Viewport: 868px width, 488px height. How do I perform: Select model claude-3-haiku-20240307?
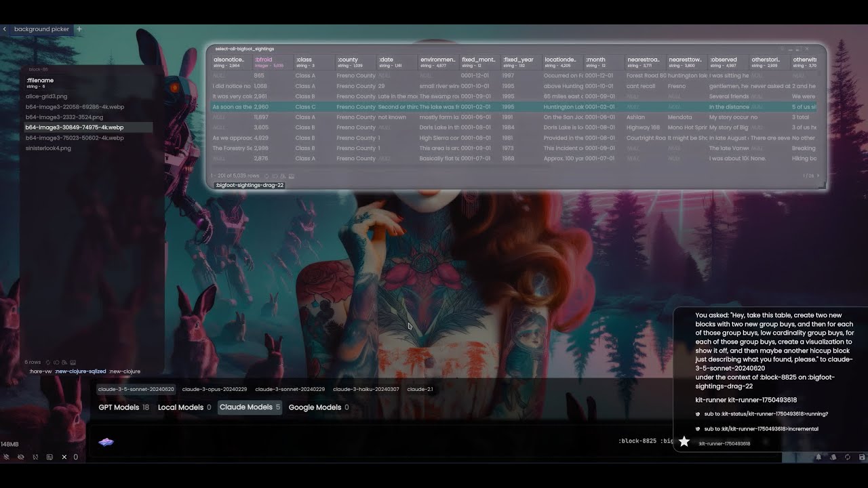pos(366,389)
